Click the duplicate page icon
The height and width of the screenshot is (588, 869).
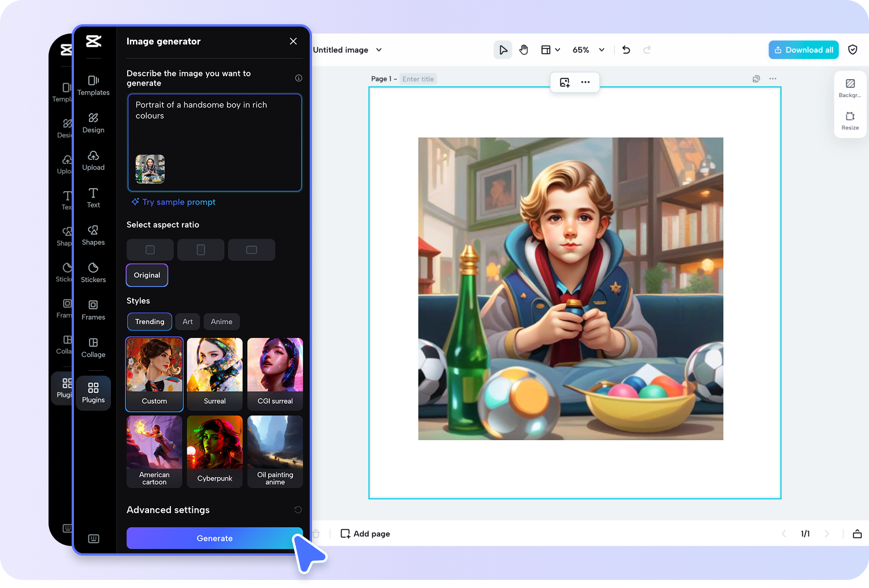[x=756, y=79]
